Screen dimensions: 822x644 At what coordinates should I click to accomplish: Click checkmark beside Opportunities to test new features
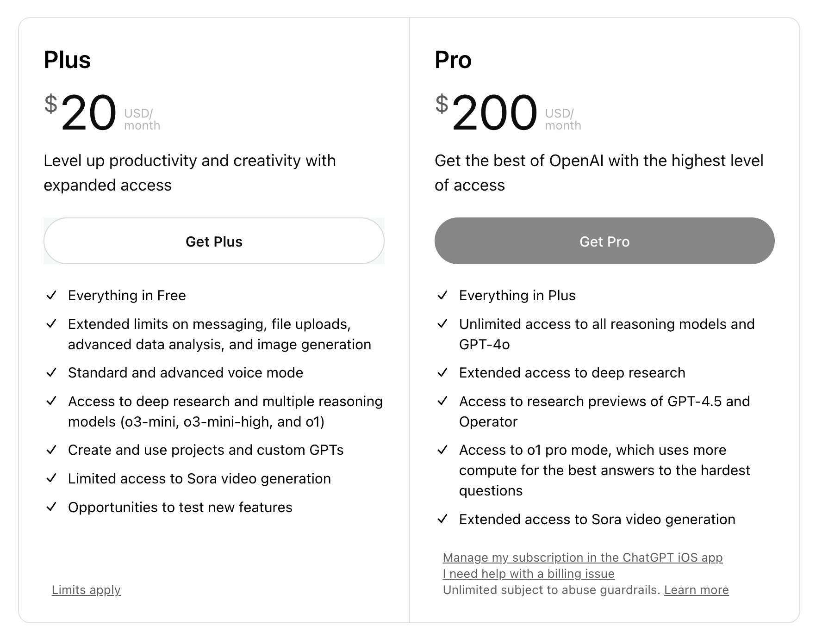click(51, 507)
